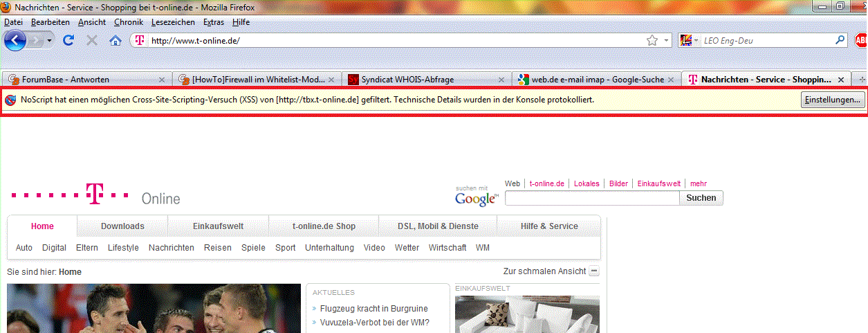Viewport: 868px width, 333px height.
Task: Click the greyed Stop loading X icon
Action: (x=92, y=40)
